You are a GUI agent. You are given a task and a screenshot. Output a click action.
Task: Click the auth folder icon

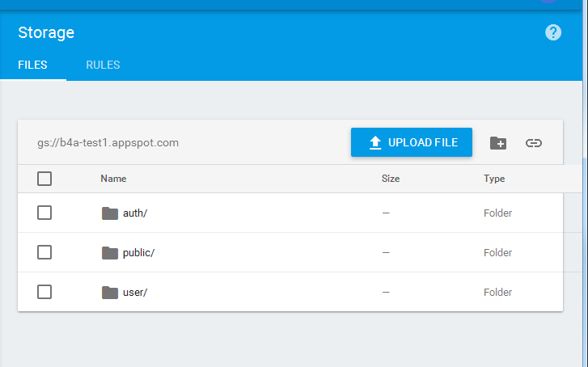[110, 213]
